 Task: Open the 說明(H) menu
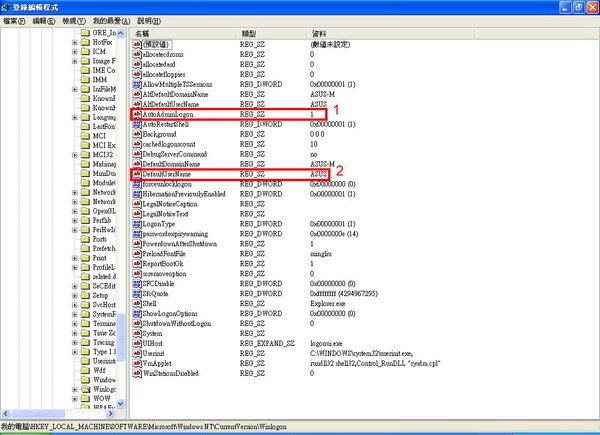149,21
